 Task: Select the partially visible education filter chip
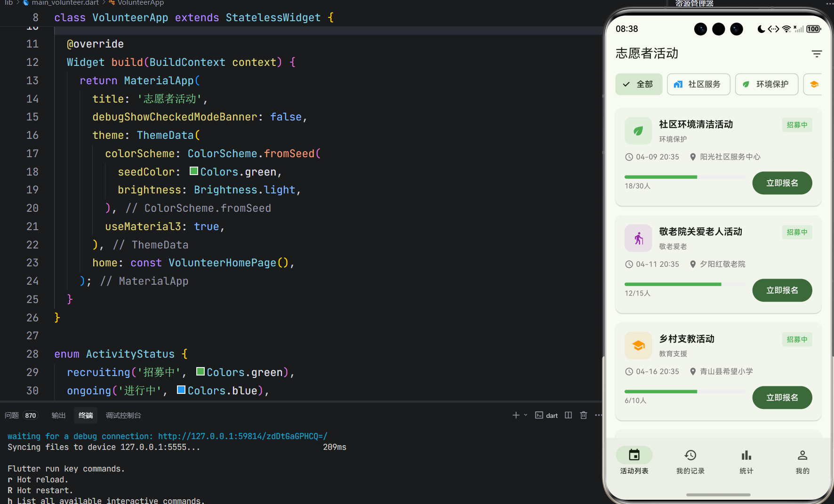point(813,84)
